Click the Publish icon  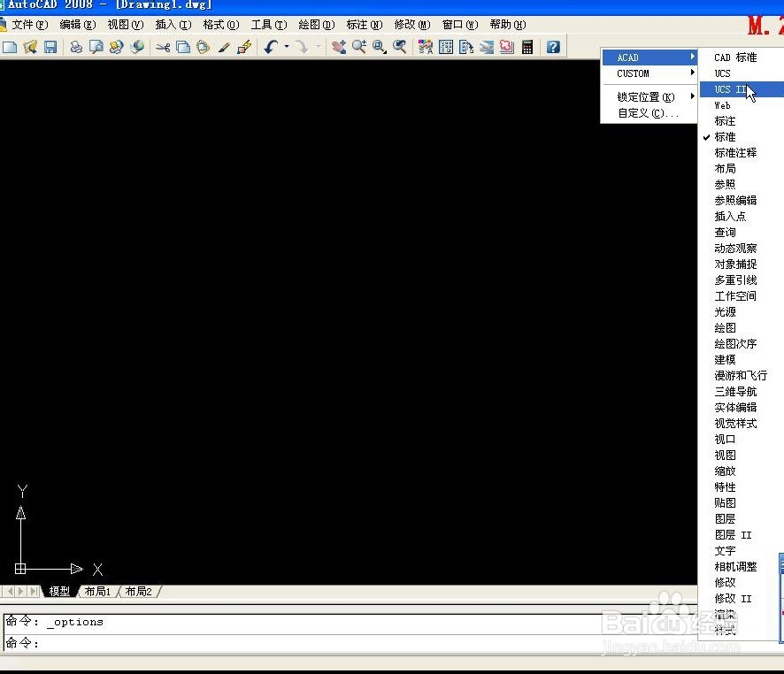(117, 48)
